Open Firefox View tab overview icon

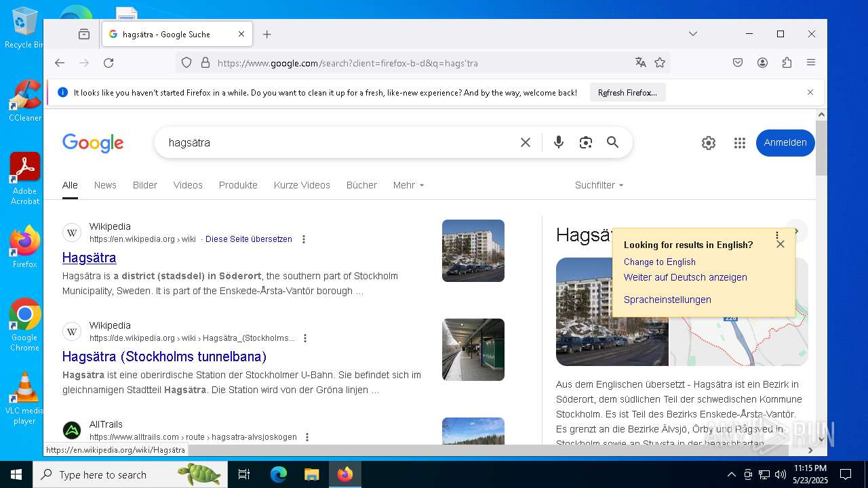pyautogui.click(x=84, y=34)
